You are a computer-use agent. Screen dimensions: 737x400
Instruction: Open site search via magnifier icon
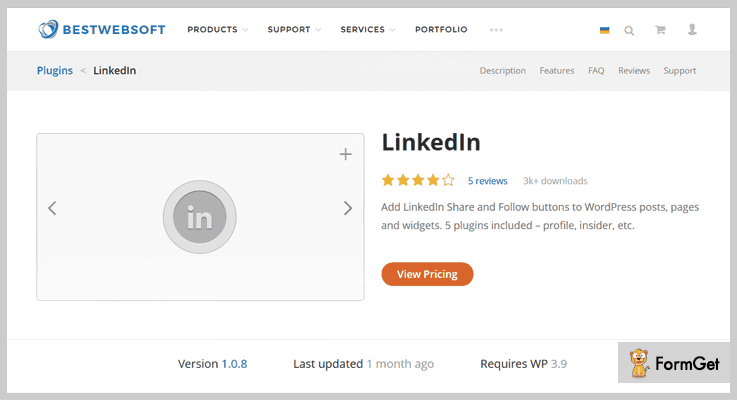click(x=629, y=31)
